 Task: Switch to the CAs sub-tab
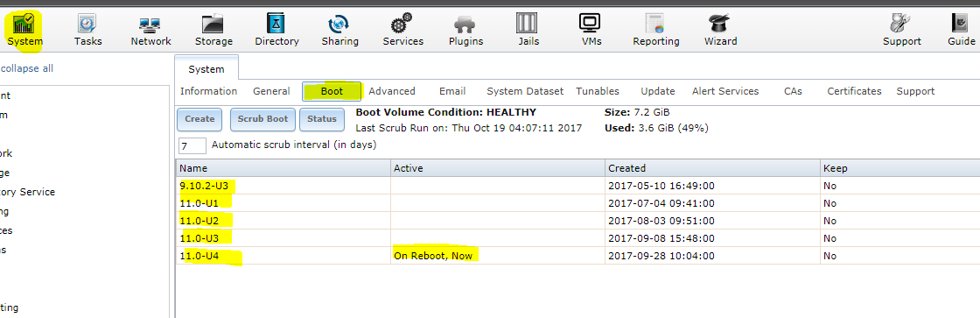point(793,91)
